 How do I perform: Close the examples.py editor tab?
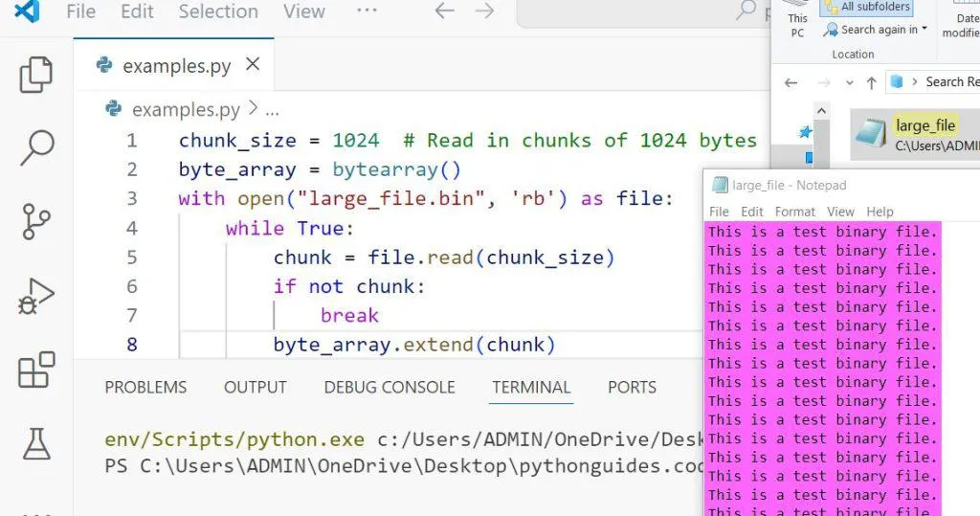tap(253, 65)
